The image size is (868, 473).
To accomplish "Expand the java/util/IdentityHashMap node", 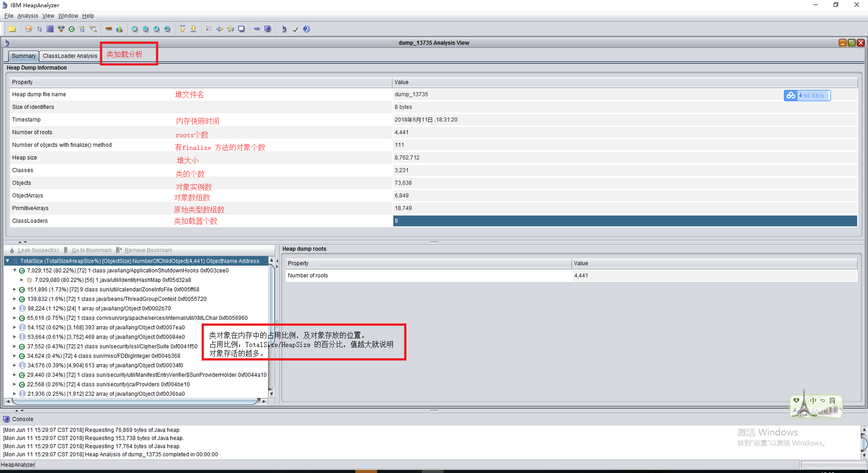I will (x=22, y=280).
